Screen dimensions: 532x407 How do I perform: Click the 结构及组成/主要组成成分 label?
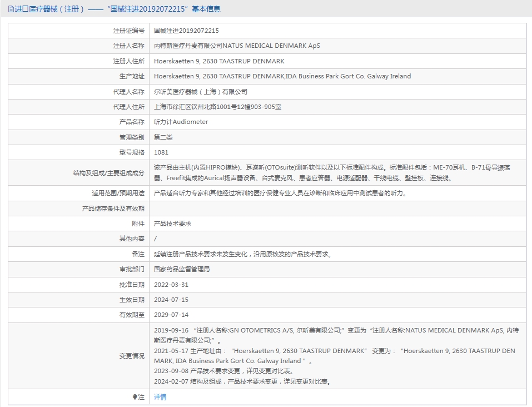pos(109,173)
